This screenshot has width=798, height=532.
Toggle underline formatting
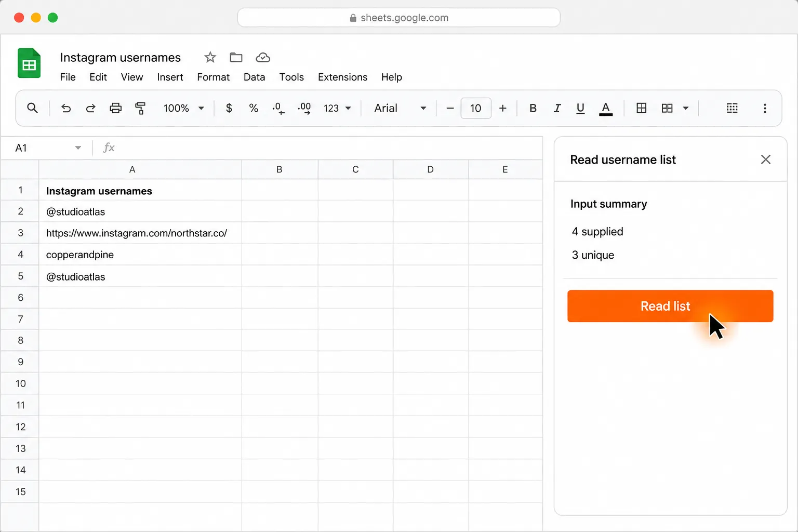(580, 108)
